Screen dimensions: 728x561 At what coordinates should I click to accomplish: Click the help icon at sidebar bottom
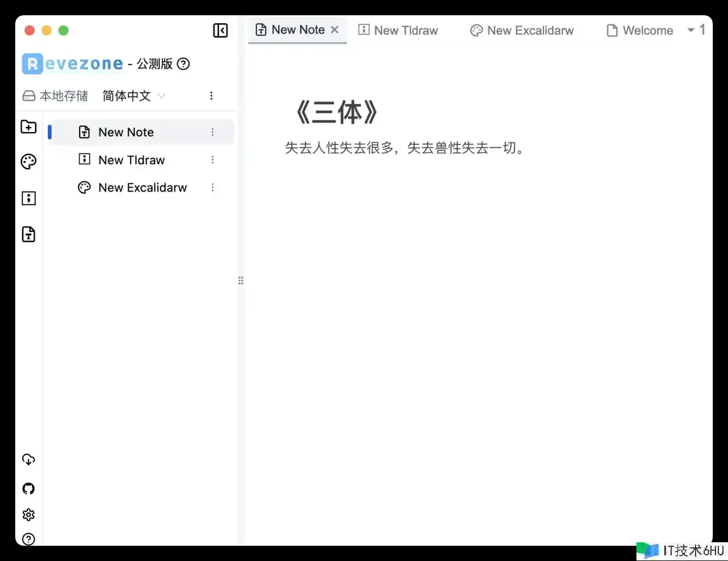coord(28,539)
